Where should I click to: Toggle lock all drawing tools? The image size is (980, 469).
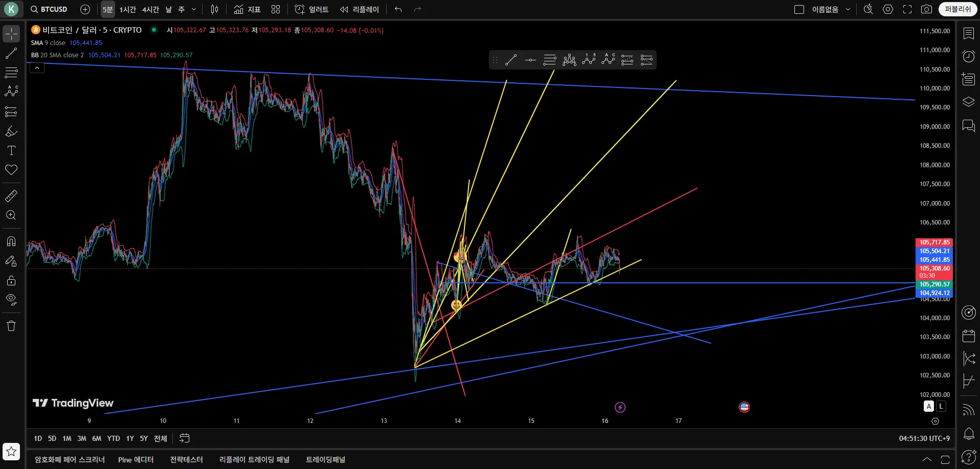(x=11, y=280)
